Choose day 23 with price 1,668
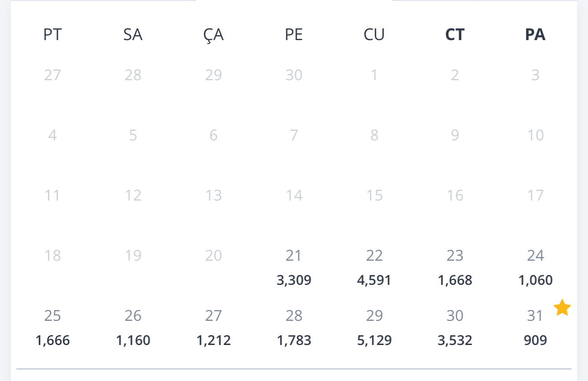The height and width of the screenshot is (381, 588). (455, 267)
